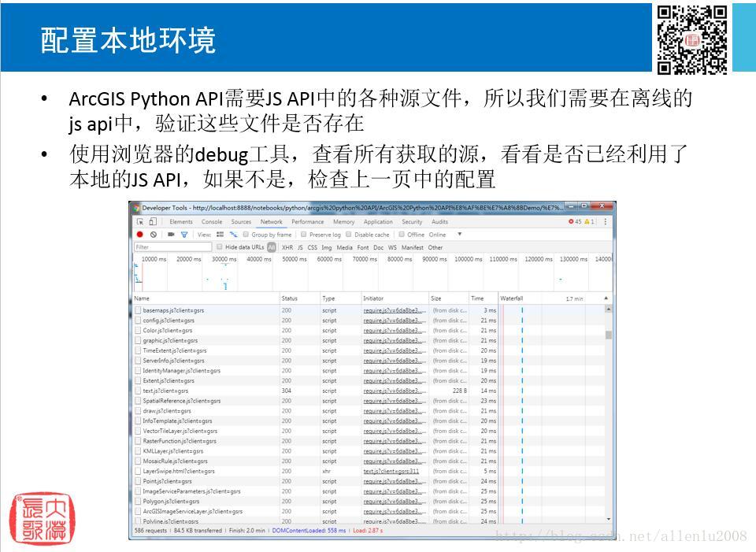Filter requests by XHR type
756x552 pixels.
(x=287, y=247)
